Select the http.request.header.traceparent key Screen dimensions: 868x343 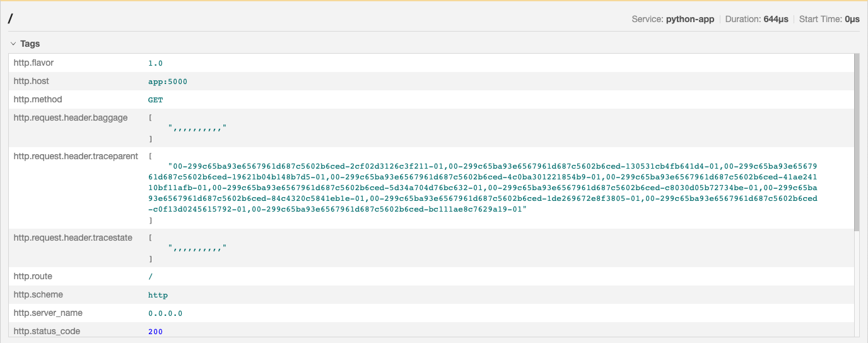tap(76, 156)
